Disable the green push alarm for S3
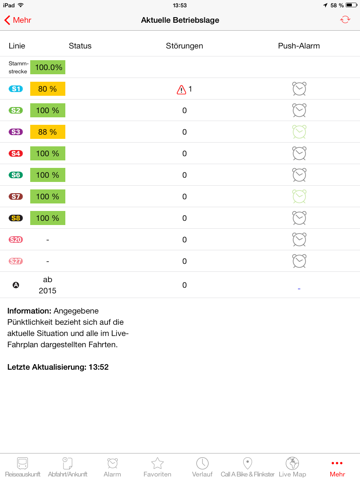Image resolution: width=360 pixels, height=480 pixels. point(299,132)
